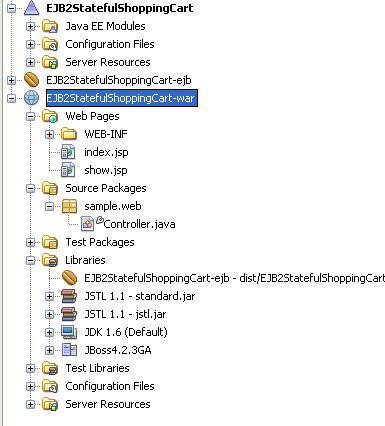Select the EJB2StatefulShoppingCart-ejb - dist library label
This screenshot has height=426, width=385.
pos(235,278)
